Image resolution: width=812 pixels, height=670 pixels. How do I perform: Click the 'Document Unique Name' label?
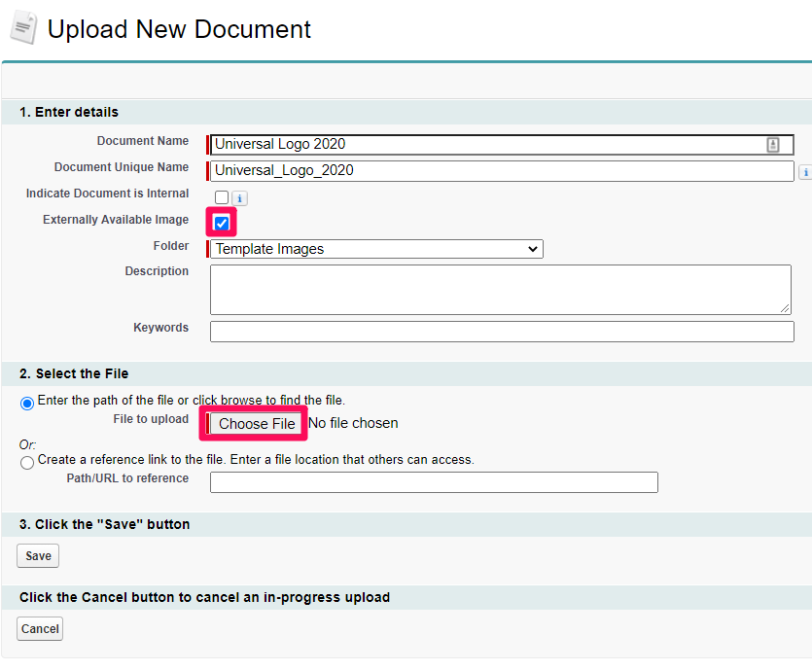(122, 166)
